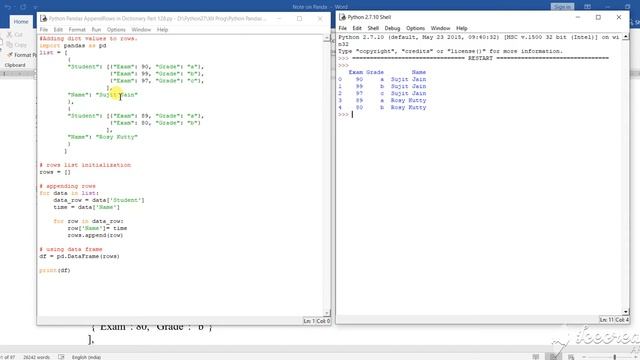
Task: Click the editor window's Python file icon
Action: [43, 18]
